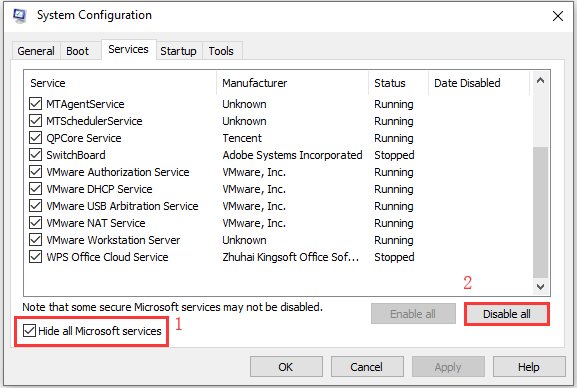The image size is (577, 388).
Task: Uncheck the SwitchBoard service checkbox
Action: click(35, 155)
